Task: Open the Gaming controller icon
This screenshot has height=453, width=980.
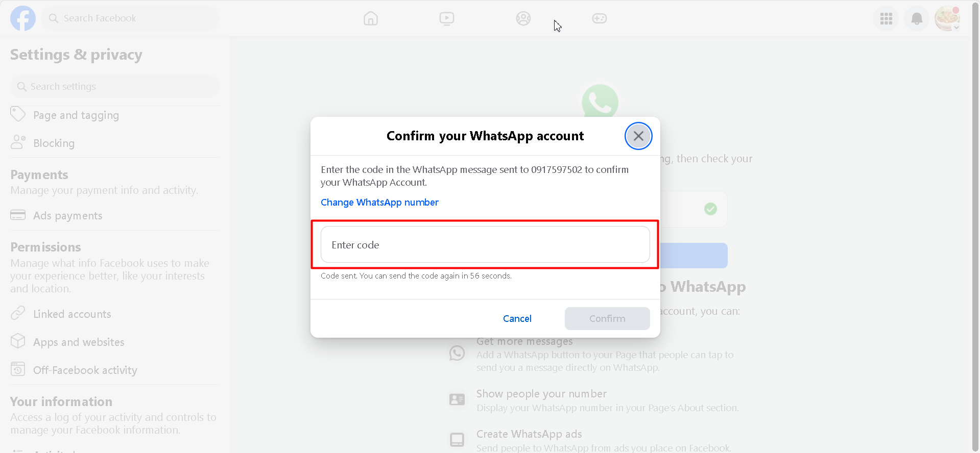Action: point(600,19)
